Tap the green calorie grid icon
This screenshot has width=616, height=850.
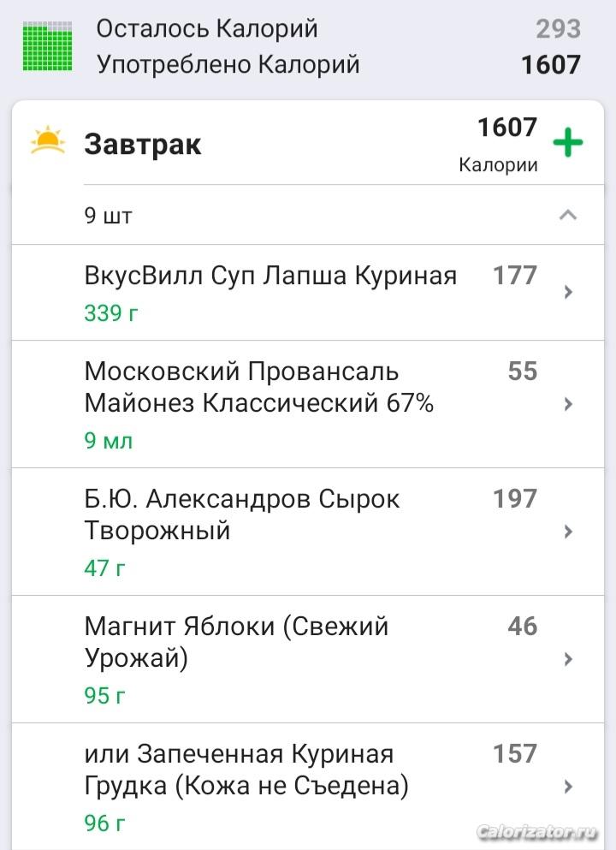pyautogui.click(x=48, y=46)
